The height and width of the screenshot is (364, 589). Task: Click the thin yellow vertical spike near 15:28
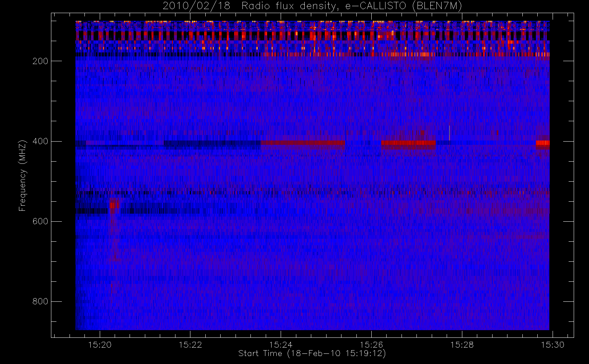tap(450, 133)
